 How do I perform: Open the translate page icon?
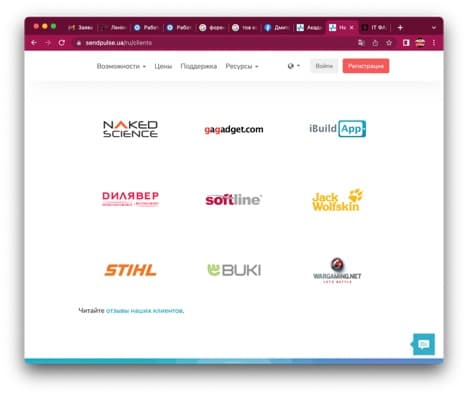coord(361,43)
